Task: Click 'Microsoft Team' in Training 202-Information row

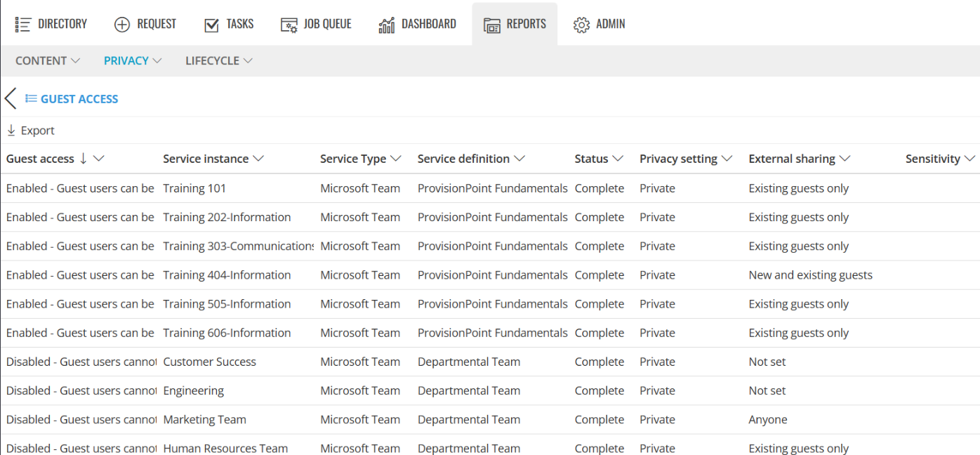Action: tap(360, 217)
